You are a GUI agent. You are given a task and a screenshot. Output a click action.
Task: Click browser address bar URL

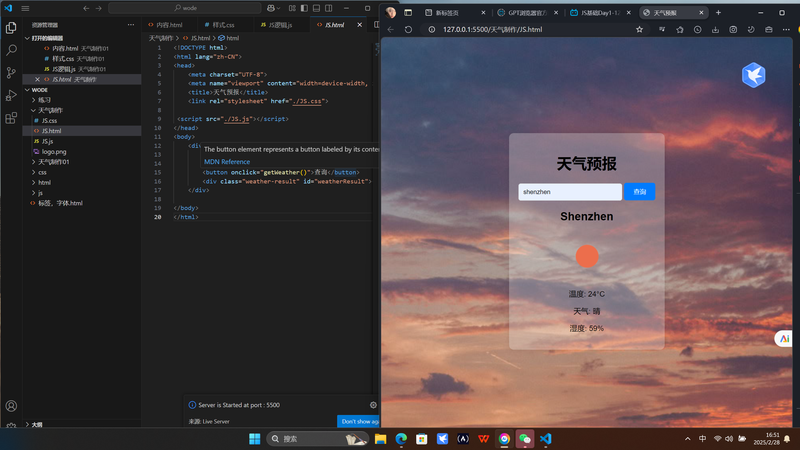tap(492, 30)
